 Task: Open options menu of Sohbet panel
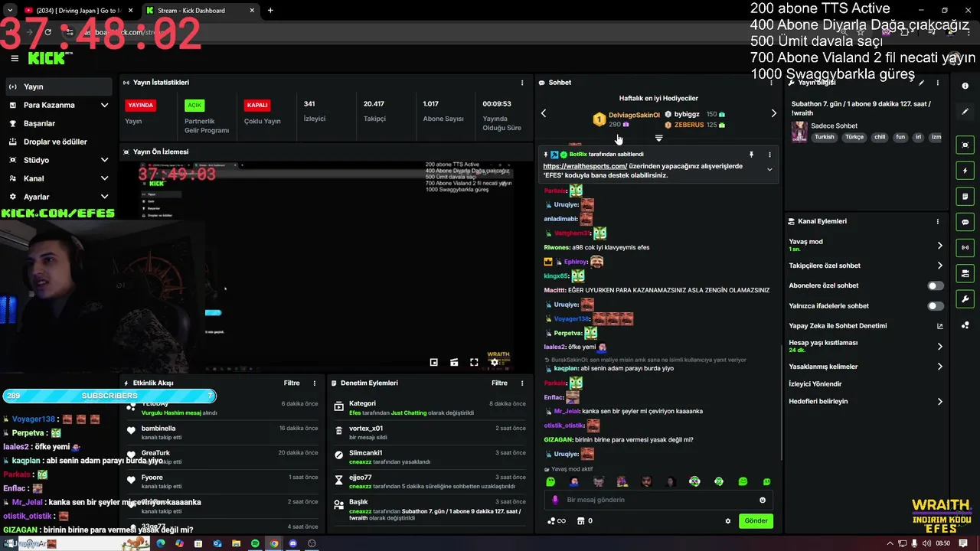(x=771, y=83)
